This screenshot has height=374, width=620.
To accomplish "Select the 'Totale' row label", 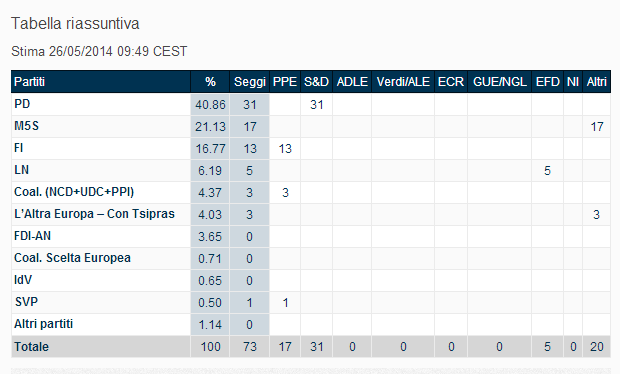I will coord(31,347).
